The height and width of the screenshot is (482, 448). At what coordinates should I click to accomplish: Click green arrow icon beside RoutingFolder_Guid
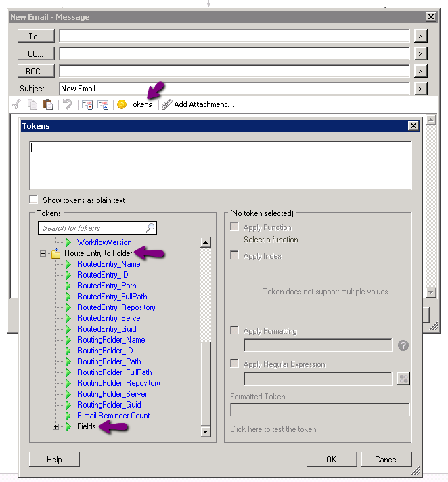pos(68,405)
